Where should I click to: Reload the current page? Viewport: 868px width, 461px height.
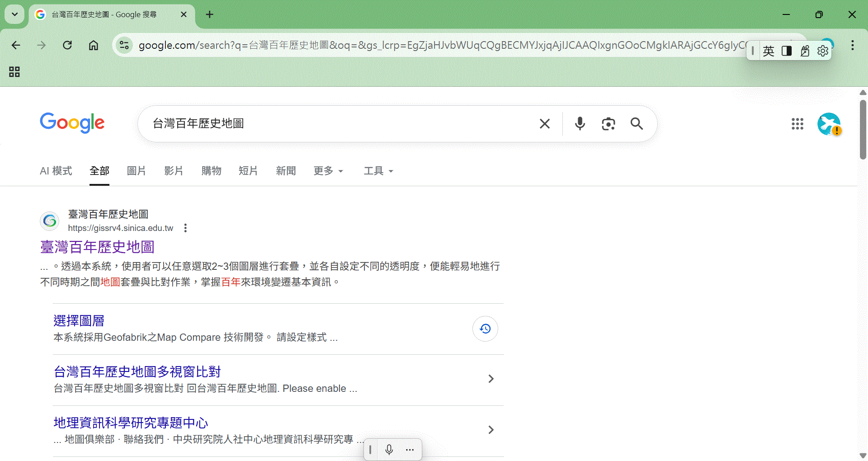click(x=67, y=45)
